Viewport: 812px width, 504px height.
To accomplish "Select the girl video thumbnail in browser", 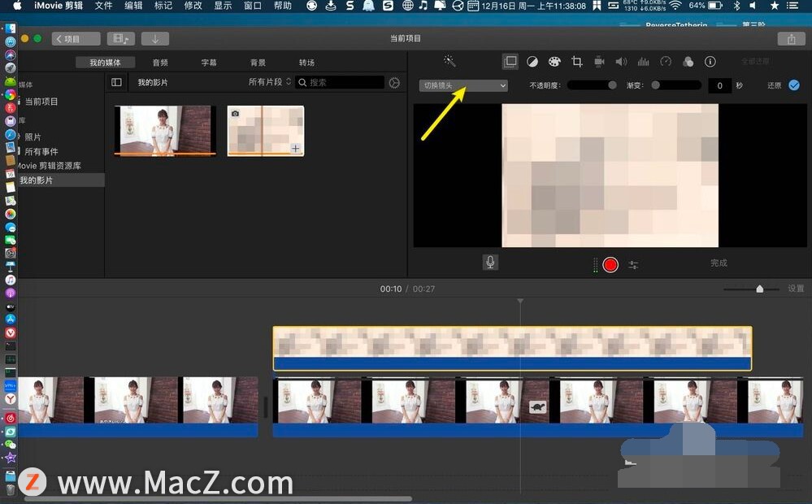I will click(165, 131).
